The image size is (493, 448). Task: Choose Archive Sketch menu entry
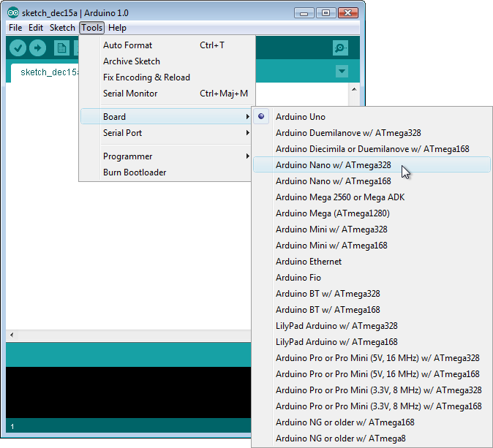point(166,61)
